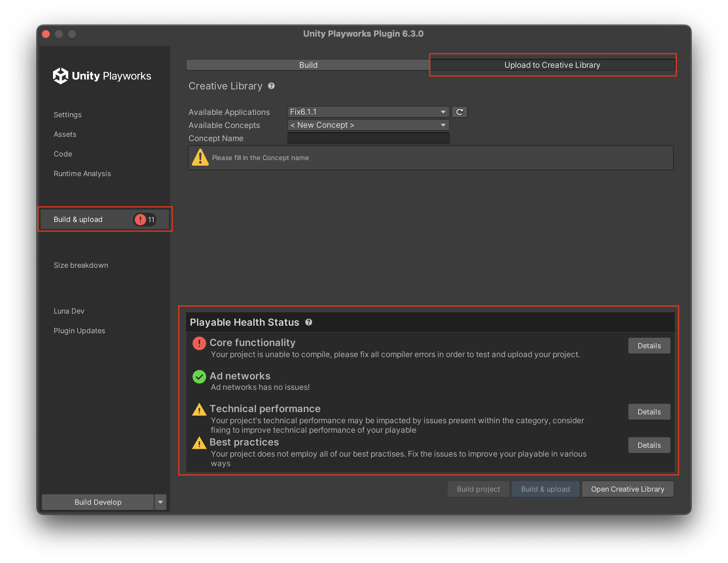
Task: Click the Unity Playworks logo
Action: pyautogui.click(x=102, y=76)
